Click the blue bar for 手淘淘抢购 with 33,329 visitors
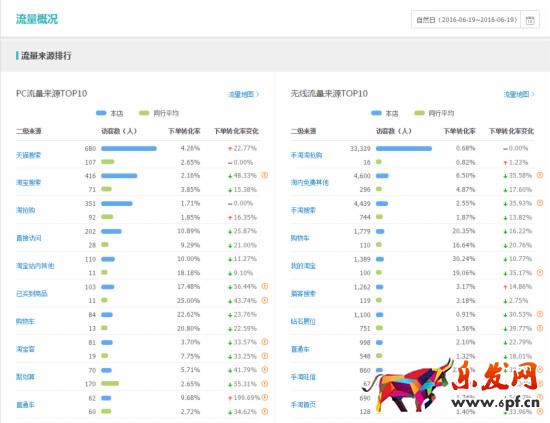This screenshot has width=550, height=423. 404,148
